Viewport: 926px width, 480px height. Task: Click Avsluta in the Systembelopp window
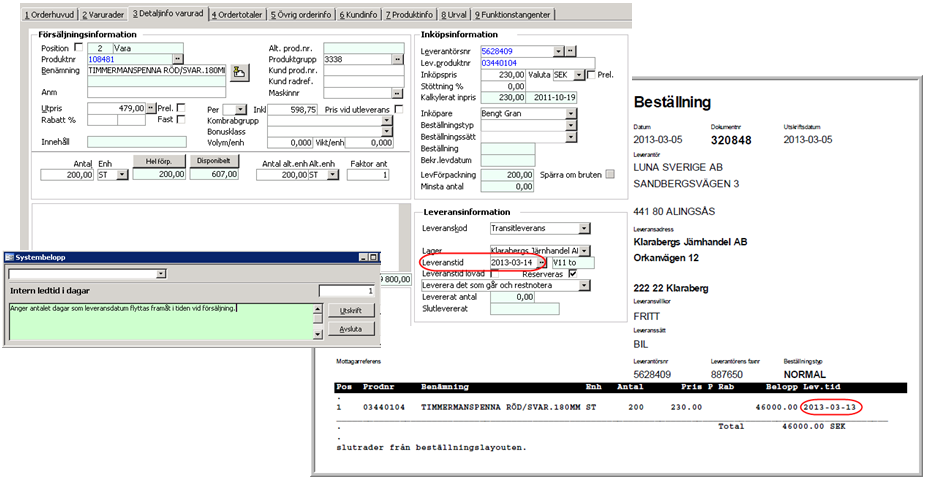[x=351, y=329]
